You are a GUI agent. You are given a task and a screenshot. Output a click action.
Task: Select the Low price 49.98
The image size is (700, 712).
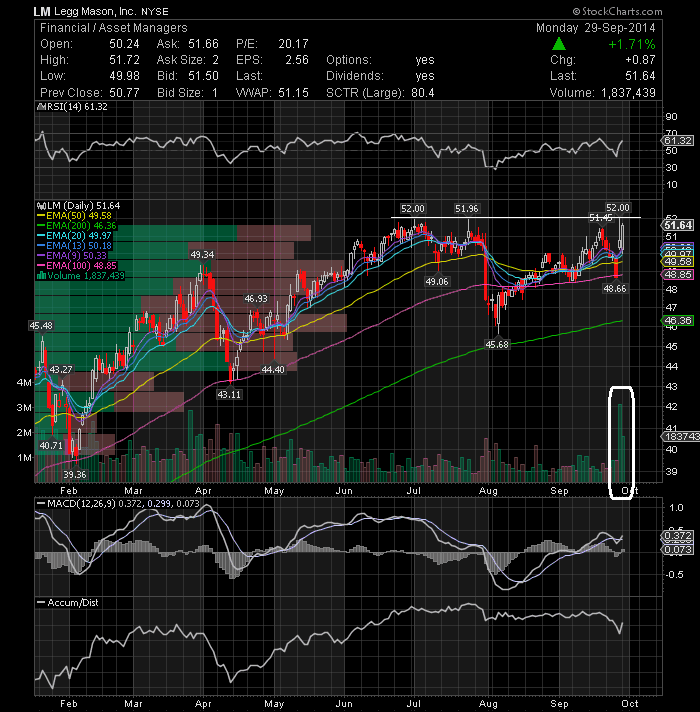point(124,76)
